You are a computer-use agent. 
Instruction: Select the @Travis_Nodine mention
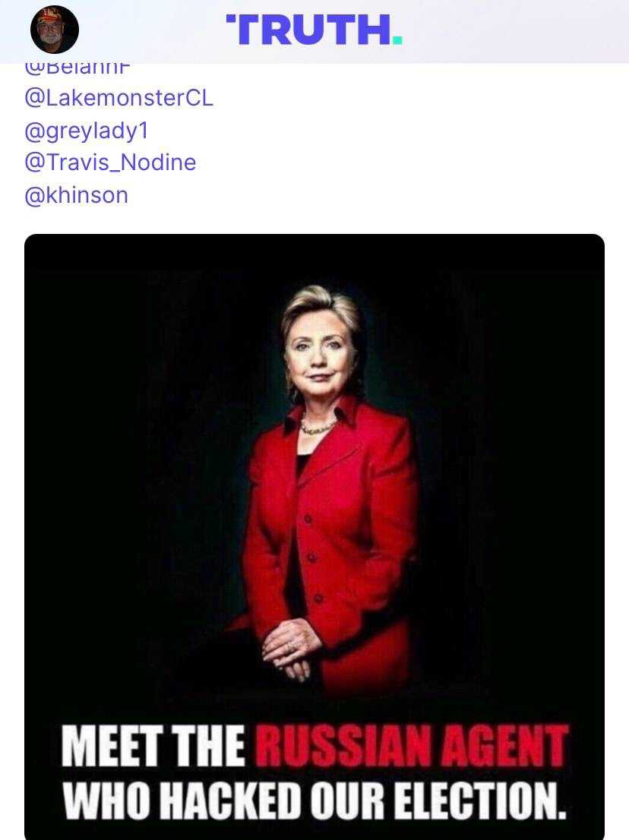110,163
